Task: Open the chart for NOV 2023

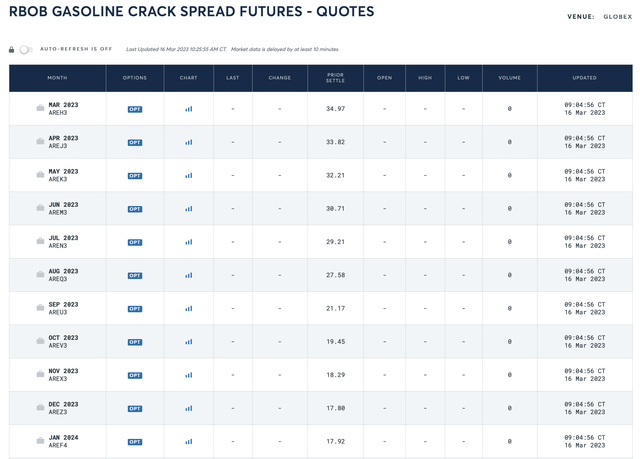Action: [188, 375]
